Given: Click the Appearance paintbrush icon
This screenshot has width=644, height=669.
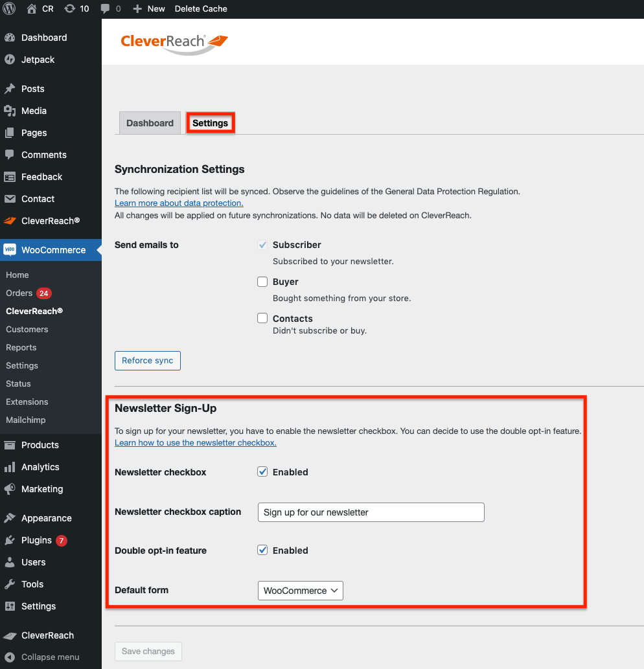Looking at the screenshot, I should (10, 518).
